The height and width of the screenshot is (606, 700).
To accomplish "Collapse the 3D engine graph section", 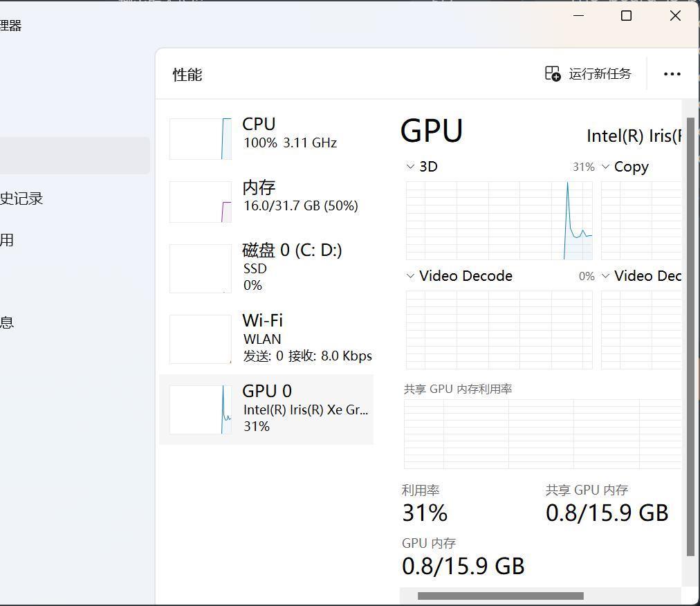I will (409, 166).
